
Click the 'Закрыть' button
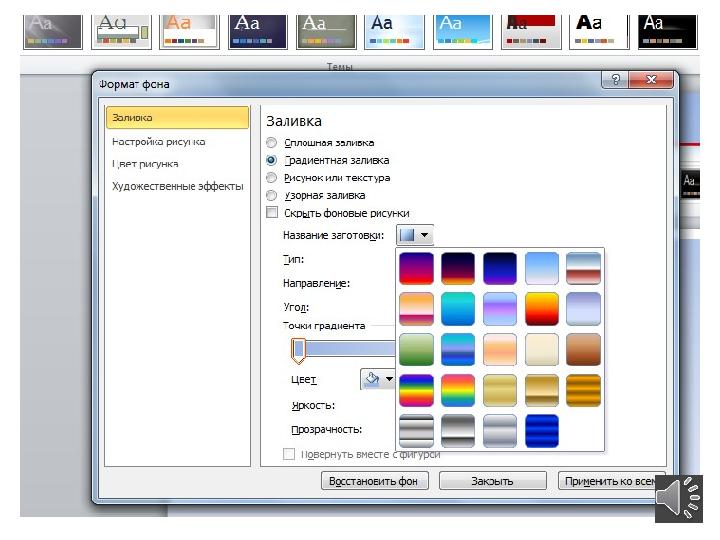pyautogui.click(x=493, y=481)
